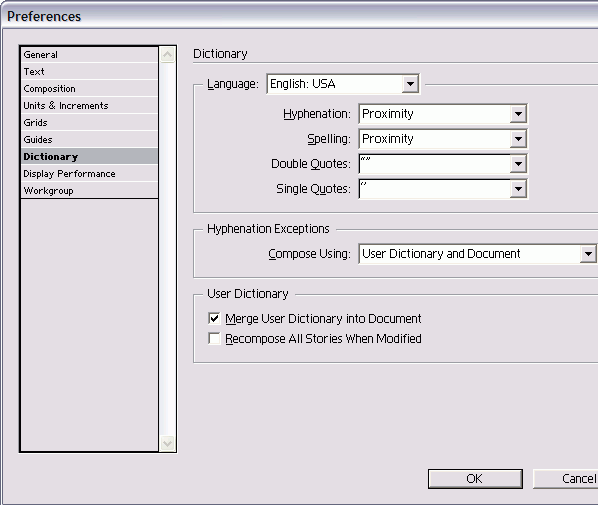Open the Language dropdown showing English: USA
The width and height of the screenshot is (598, 505).
(x=343, y=84)
